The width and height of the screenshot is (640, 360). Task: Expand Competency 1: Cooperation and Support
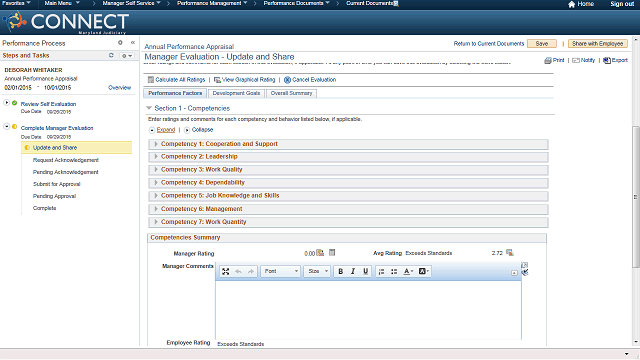click(x=156, y=144)
